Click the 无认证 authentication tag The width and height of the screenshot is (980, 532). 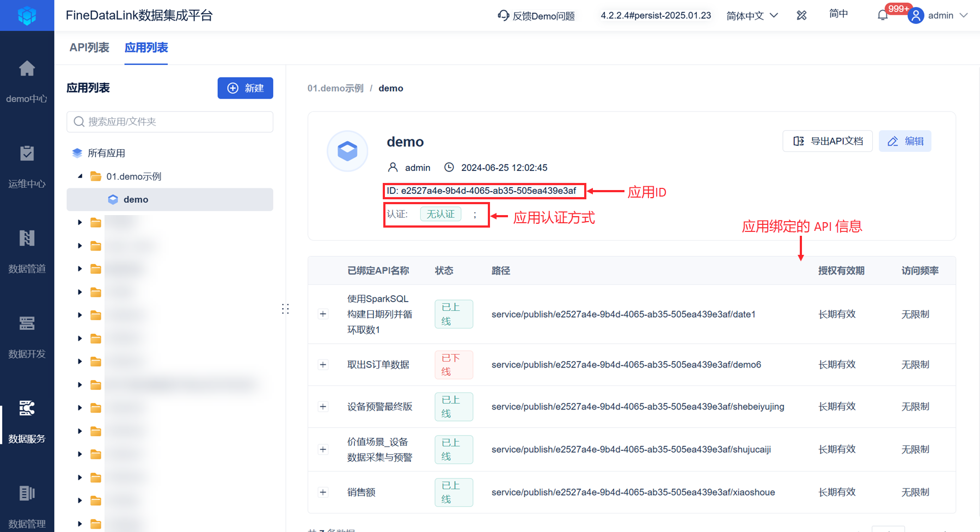point(440,214)
